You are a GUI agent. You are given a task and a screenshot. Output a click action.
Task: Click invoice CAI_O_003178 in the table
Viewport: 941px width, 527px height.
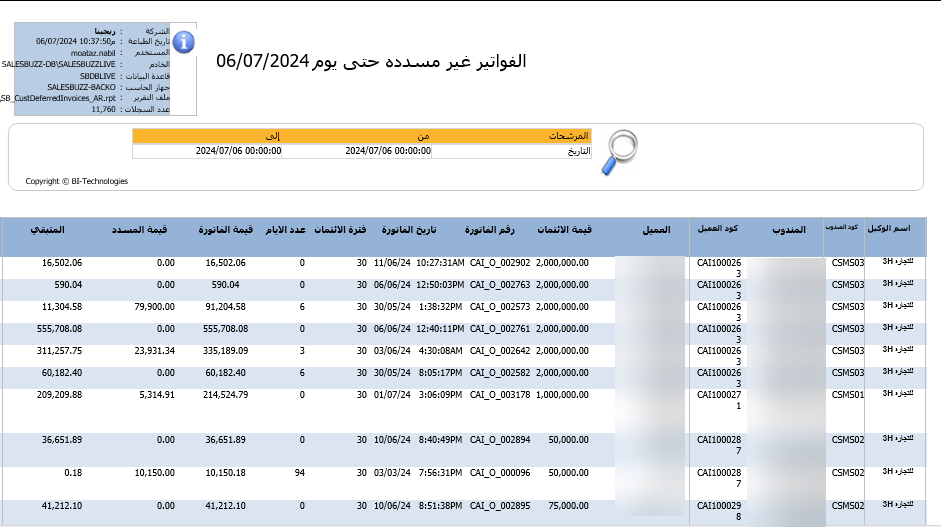point(499,395)
